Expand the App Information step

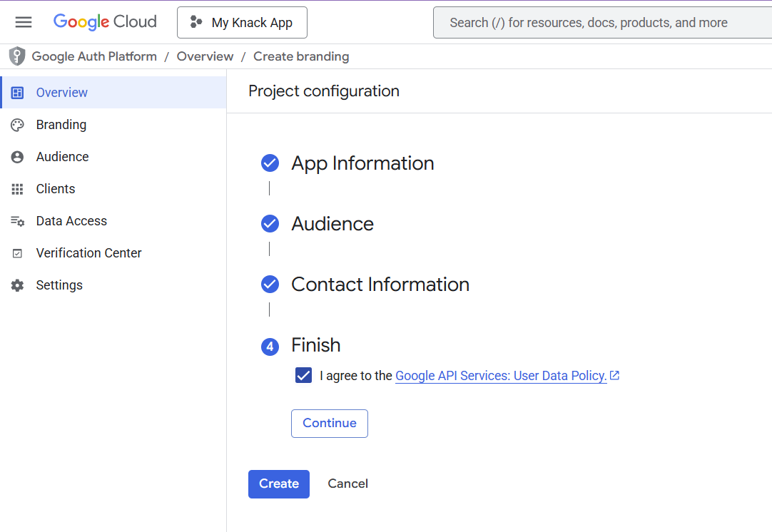click(362, 163)
